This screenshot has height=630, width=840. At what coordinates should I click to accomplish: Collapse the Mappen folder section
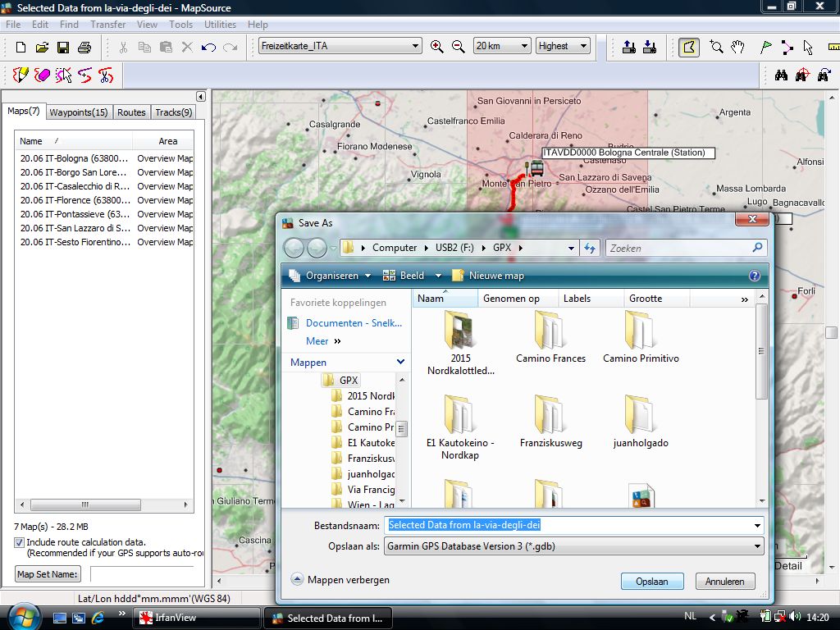400,362
